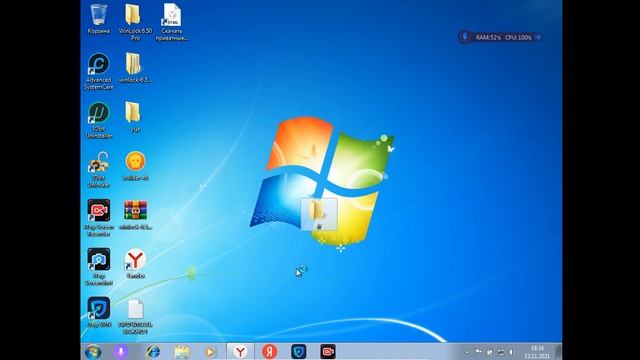Launch IObit Uninstaller shortcut
Viewport: 640px width, 360px height.
98,120
